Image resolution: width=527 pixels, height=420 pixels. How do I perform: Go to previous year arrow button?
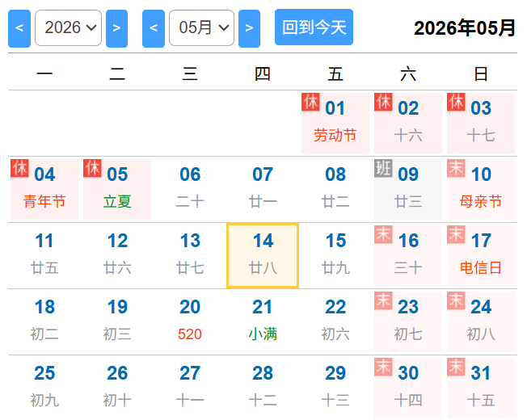tap(19, 28)
